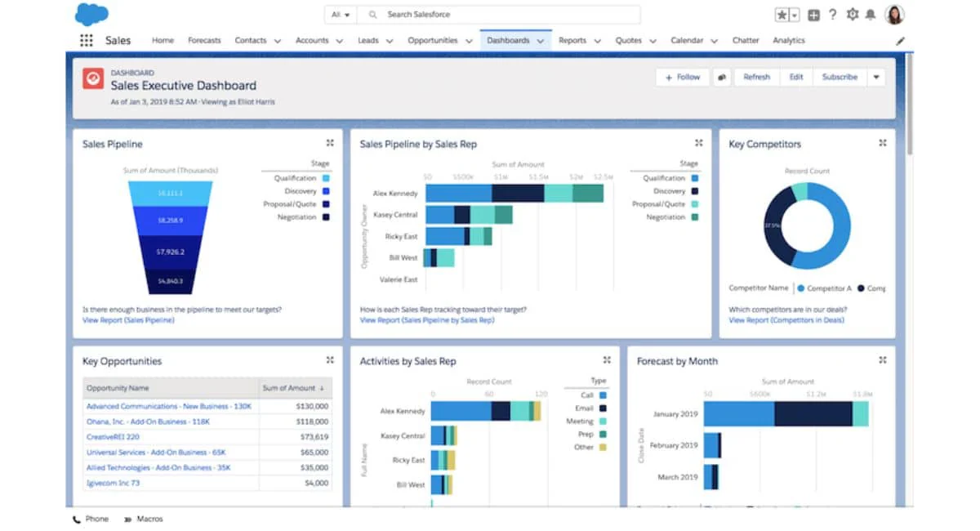
Task: Expand the Sales Pipeline by Sales Rep widget
Action: (x=698, y=143)
